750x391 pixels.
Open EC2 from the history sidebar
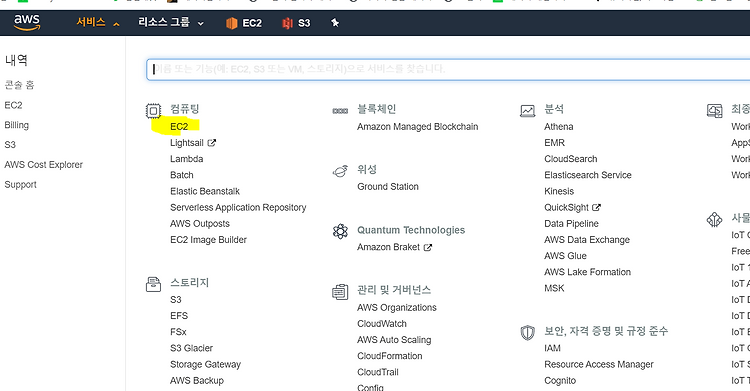tap(13, 105)
